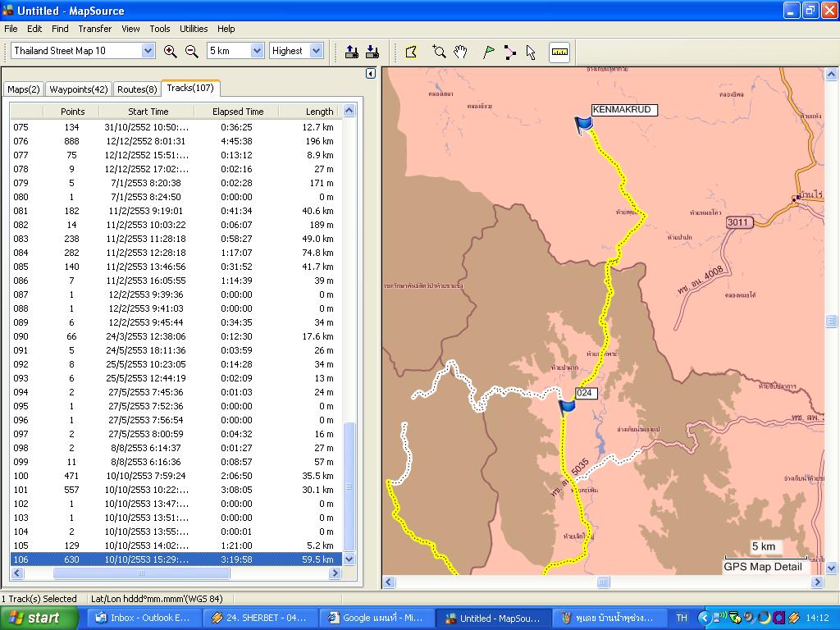Screen dimensions: 840x630
Task: Expand the Highest detail level dropdown
Action: 317,51
